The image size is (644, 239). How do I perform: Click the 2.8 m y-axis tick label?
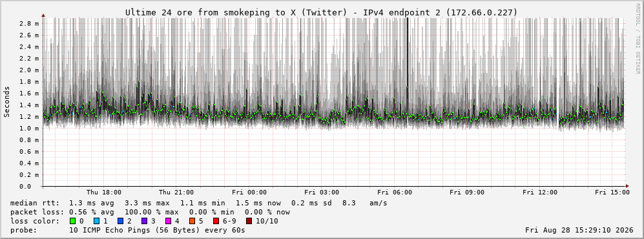coord(29,23)
